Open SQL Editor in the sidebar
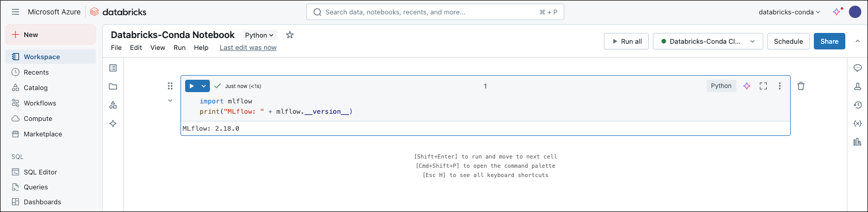Image resolution: width=868 pixels, height=212 pixels. [x=51, y=172]
